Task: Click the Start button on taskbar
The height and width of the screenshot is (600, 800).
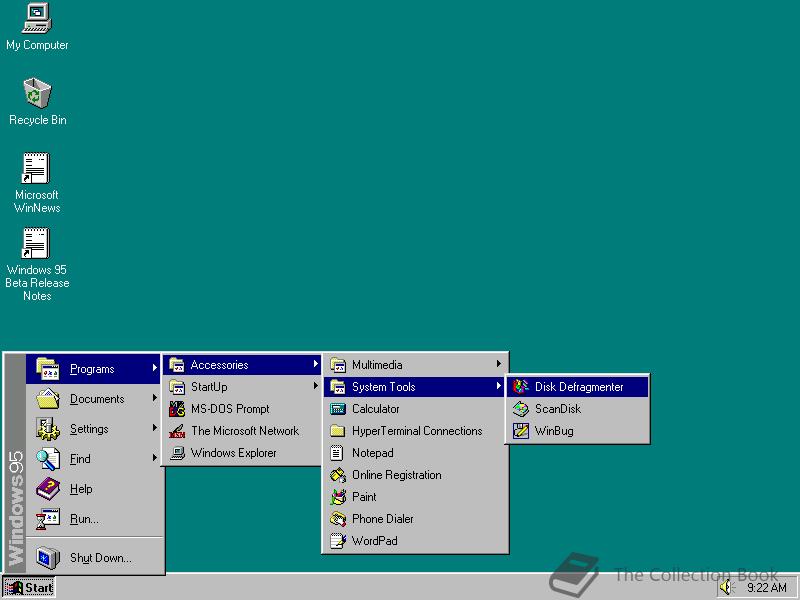Action: pyautogui.click(x=29, y=587)
